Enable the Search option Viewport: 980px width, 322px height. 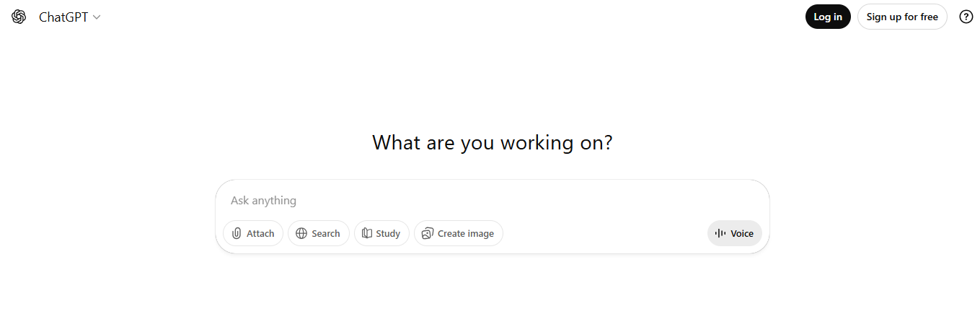(325, 233)
